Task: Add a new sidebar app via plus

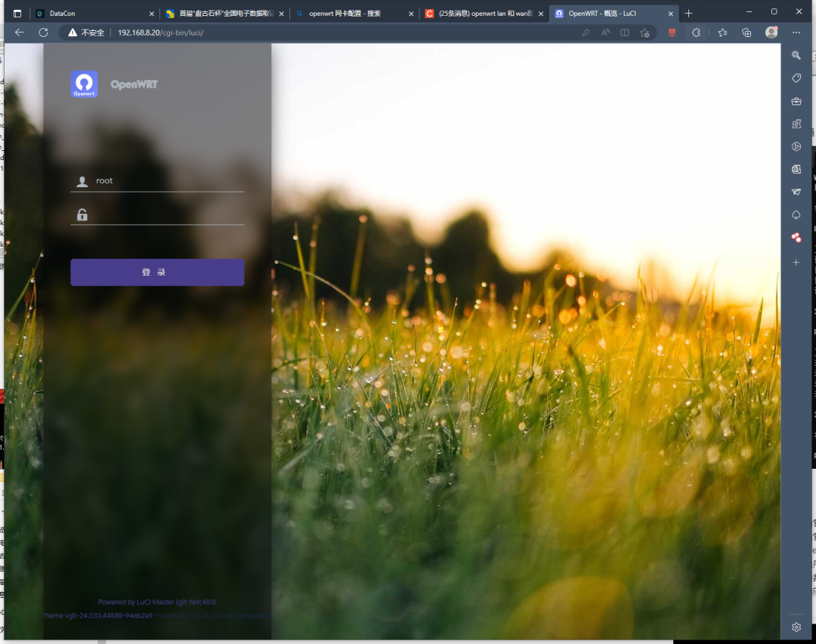Action: (x=796, y=262)
